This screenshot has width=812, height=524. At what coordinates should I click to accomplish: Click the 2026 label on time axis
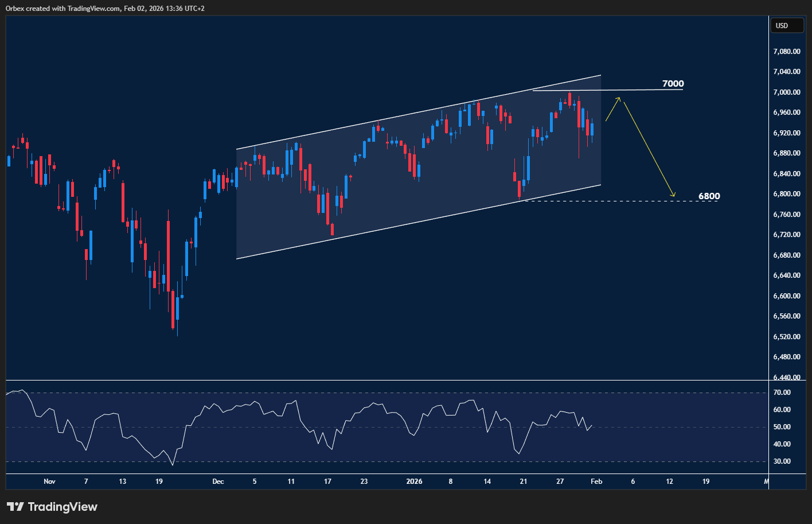tap(414, 482)
